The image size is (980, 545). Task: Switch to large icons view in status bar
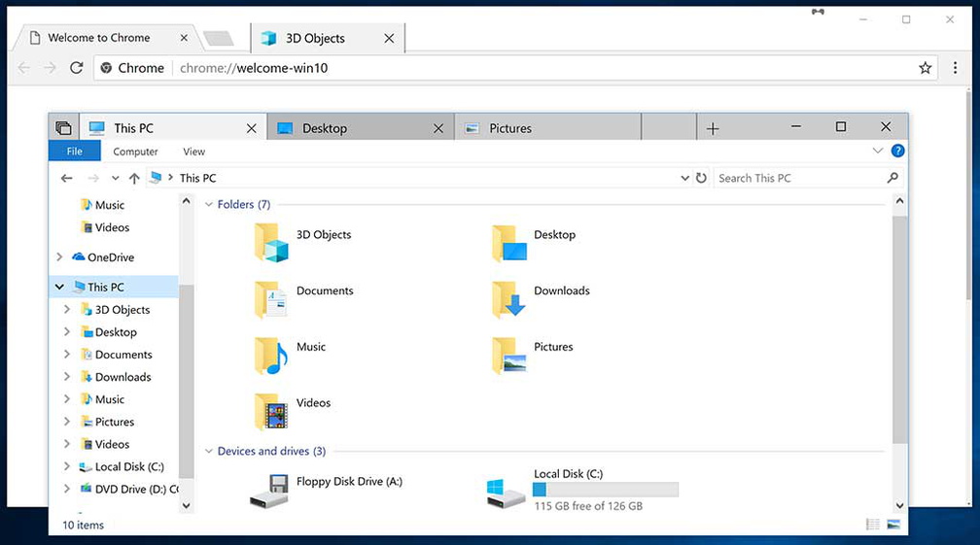[x=893, y=525]
